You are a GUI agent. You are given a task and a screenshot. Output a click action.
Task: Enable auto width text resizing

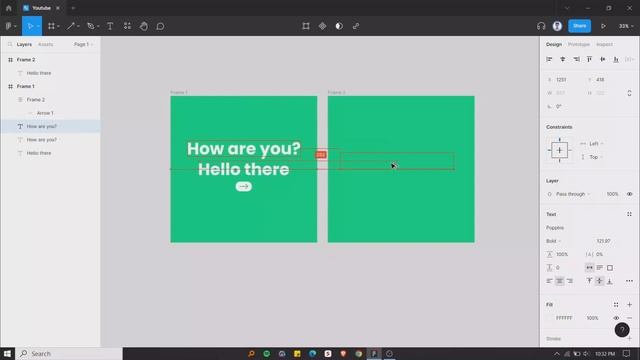click(589, 268)
